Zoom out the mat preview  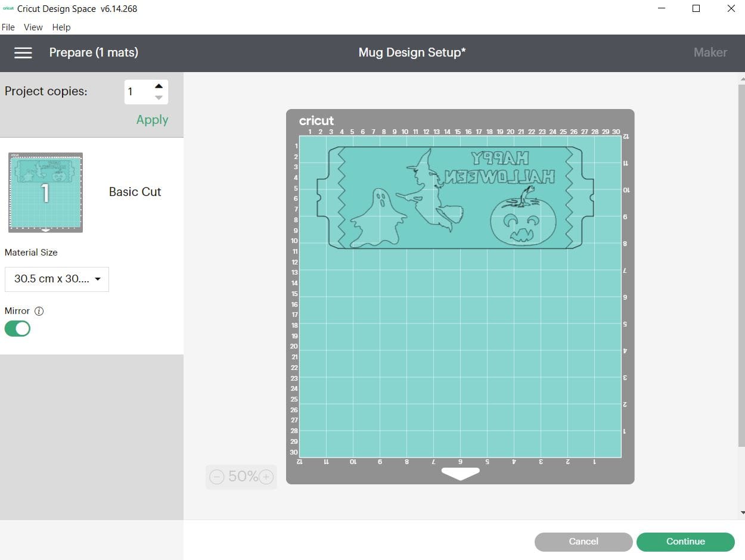pyautogui.click(x=217, y=477)
